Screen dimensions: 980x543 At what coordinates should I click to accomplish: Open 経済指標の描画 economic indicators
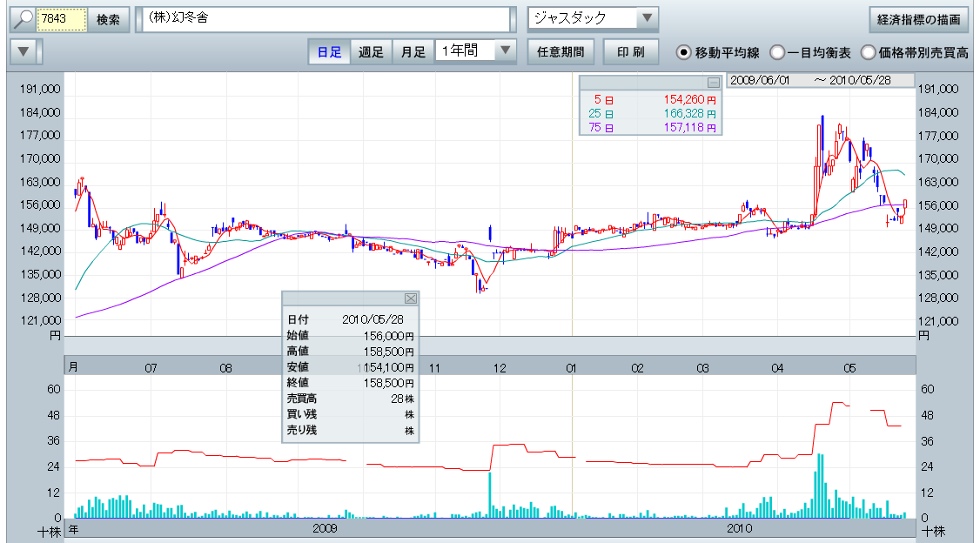click(919, 19)
